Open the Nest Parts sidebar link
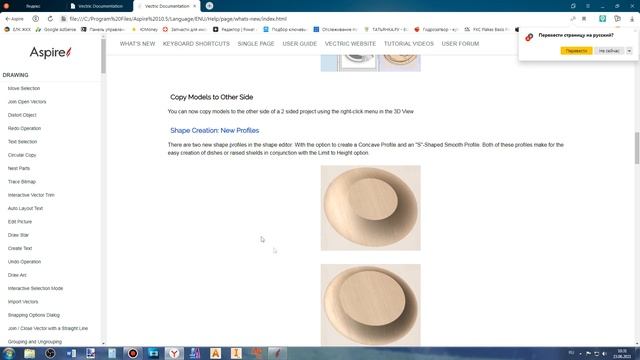The height and width of the screenshot is (360, 640). point(19,168)
